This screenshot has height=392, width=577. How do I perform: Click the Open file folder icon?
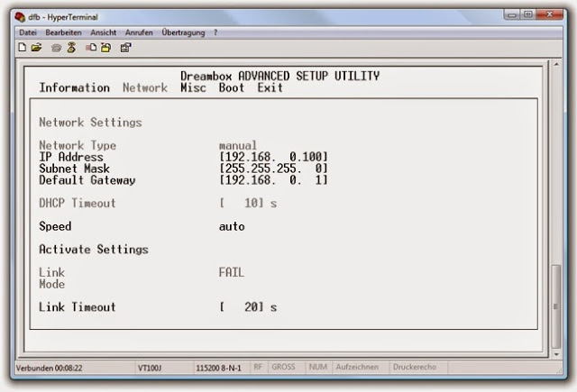click(36, 48)
